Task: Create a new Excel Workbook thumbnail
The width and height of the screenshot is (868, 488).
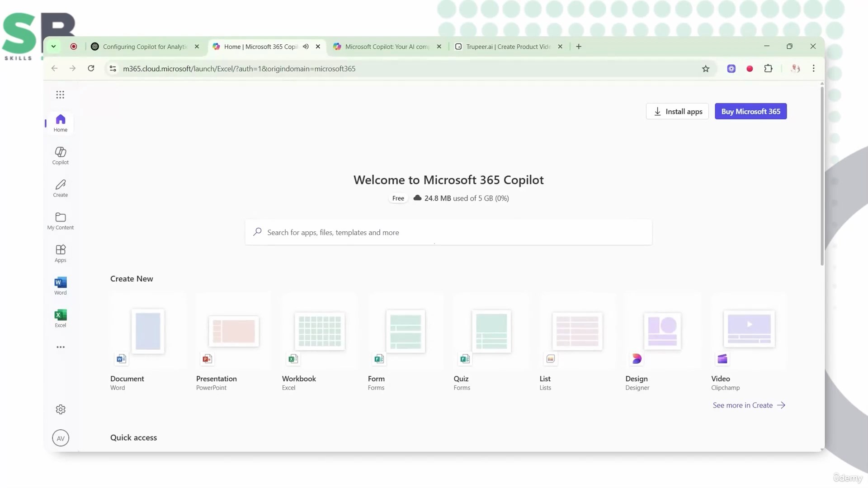Action: [x=319, y=332]
